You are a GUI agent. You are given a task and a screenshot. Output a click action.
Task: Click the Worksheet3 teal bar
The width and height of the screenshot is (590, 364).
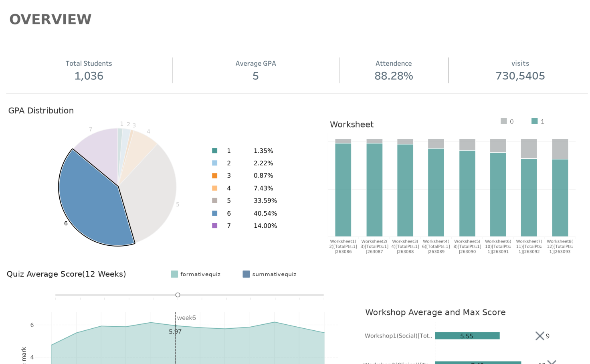point(405,190)
